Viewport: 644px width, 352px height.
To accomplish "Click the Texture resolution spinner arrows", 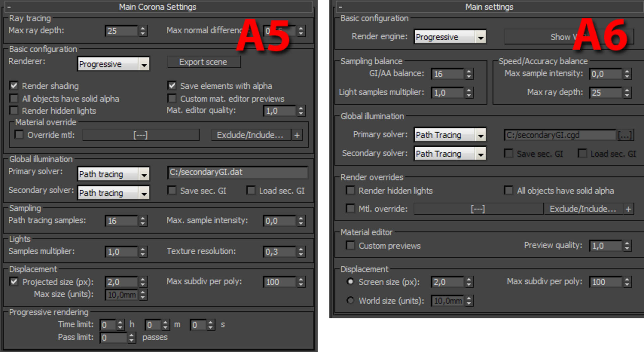I will point(301,252).
